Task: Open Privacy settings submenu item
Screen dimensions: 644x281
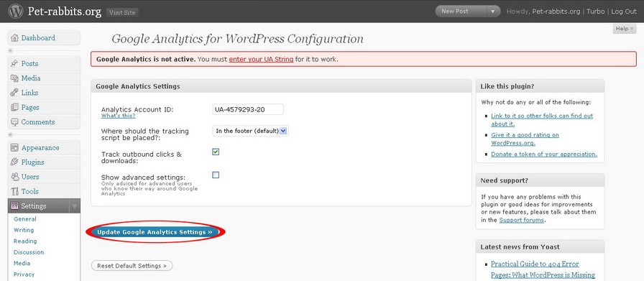Action: point(24,274)
